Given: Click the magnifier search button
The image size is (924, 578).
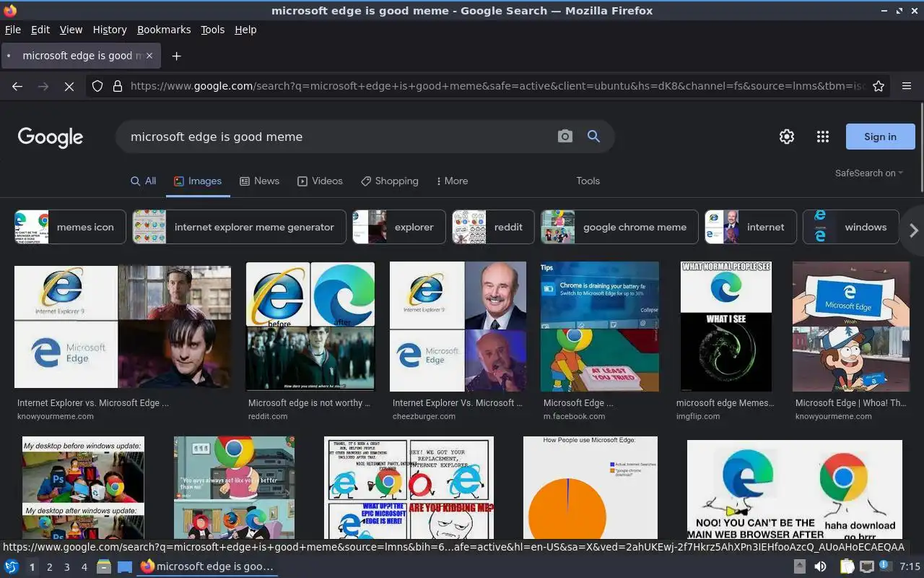Looking at the screenshot, I should tap(593, 137).
